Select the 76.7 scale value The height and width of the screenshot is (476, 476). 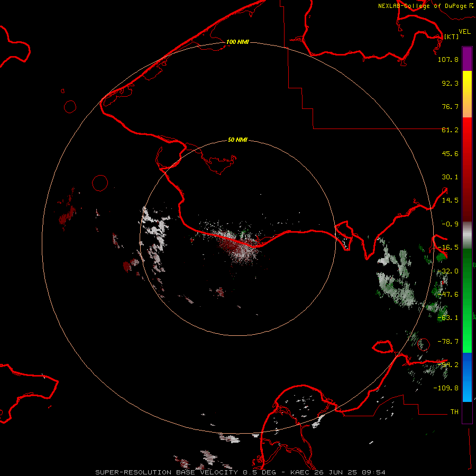point(450,106)
